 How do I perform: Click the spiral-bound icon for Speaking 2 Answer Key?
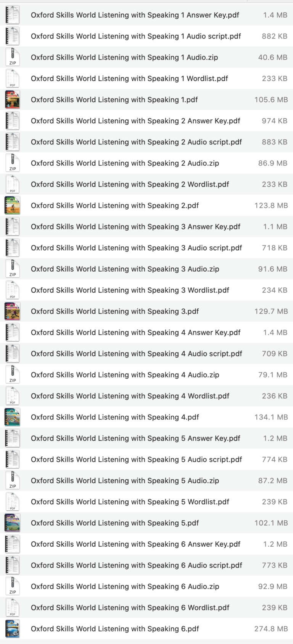(x=13, y=121)
